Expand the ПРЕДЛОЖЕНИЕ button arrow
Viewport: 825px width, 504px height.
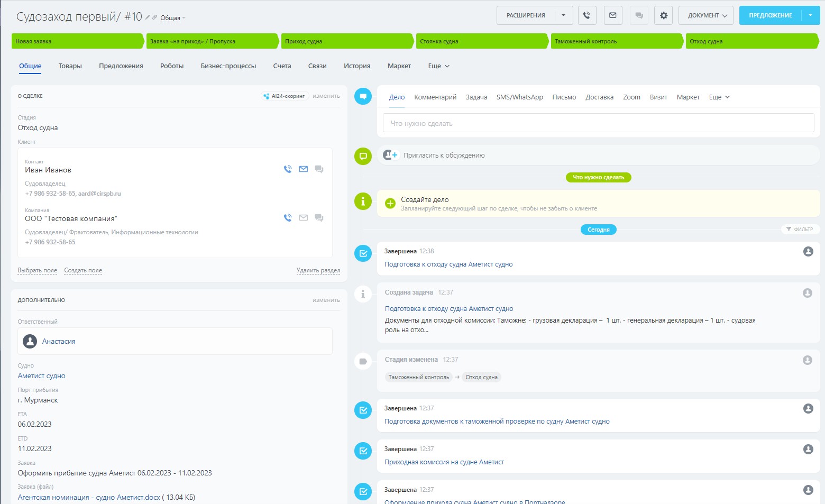811,15
